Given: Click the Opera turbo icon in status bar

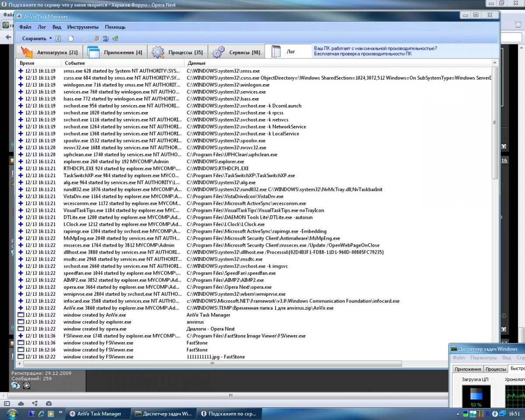Looking at the screenshot, I should click(x=49, y=403).
